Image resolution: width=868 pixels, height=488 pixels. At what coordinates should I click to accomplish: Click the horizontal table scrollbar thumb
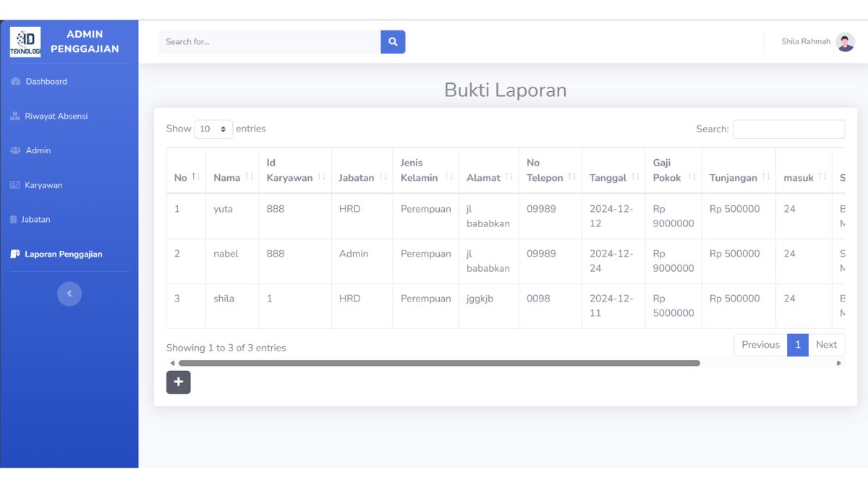click(x=439, y=363)
